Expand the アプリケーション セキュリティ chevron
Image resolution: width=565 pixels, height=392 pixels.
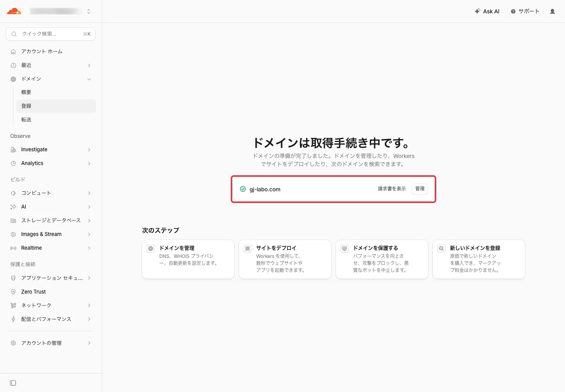pyautogui.click(x=89, y=278)
